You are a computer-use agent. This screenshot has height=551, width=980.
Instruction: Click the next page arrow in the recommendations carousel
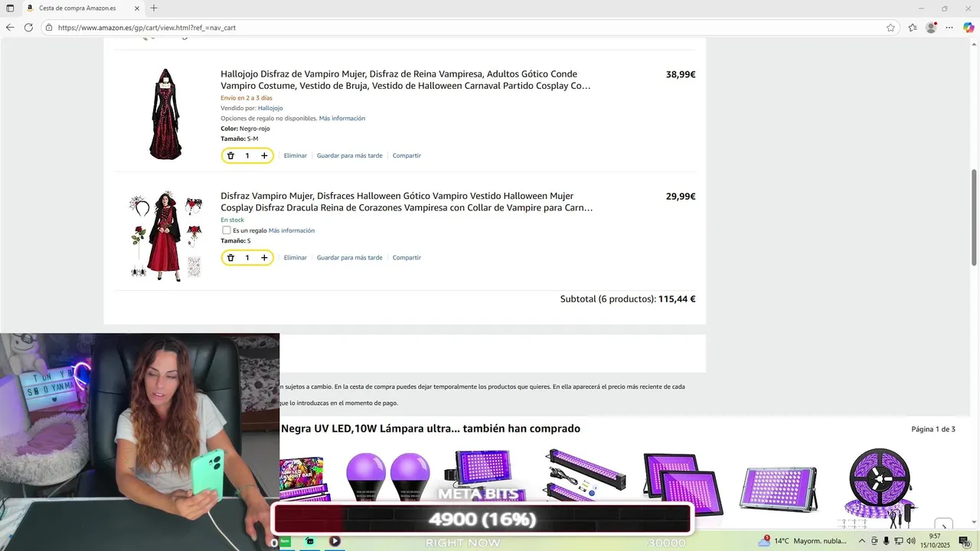[944, 525]
